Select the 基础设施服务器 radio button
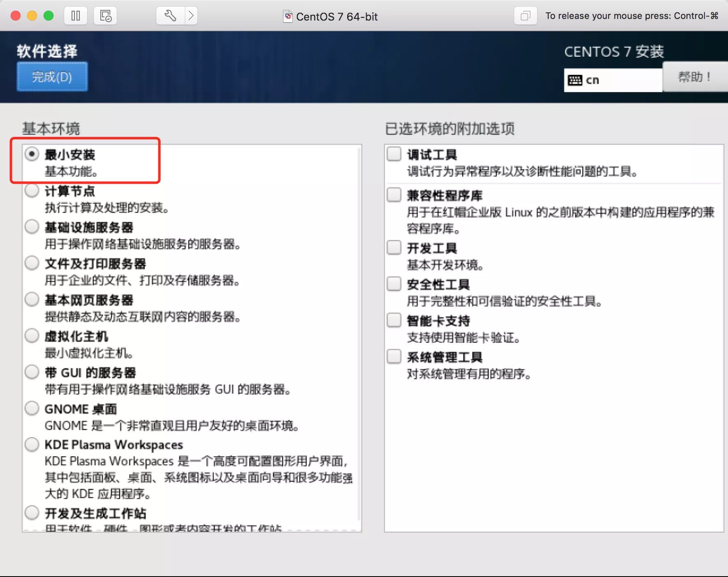Image resolution: width=728 pixels, height=577 pixels. point(32,227)
